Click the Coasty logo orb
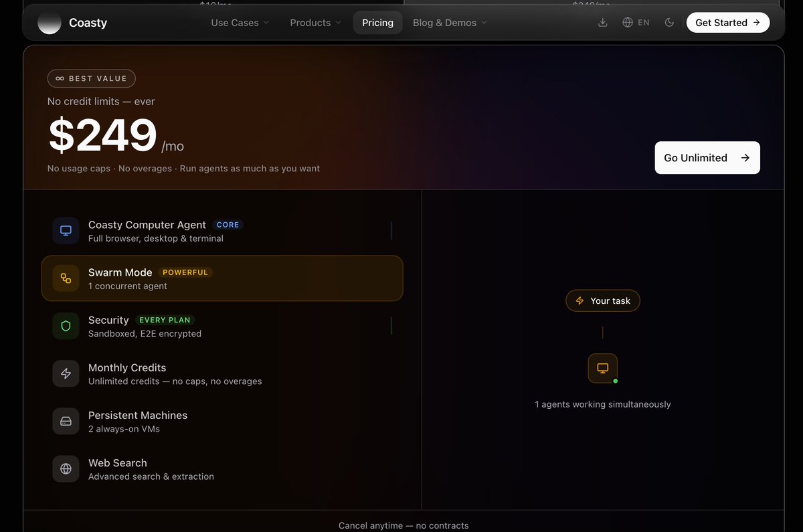The height and width of the screenshot is (532, 803). pyautogui.click(x=50, y=23)
